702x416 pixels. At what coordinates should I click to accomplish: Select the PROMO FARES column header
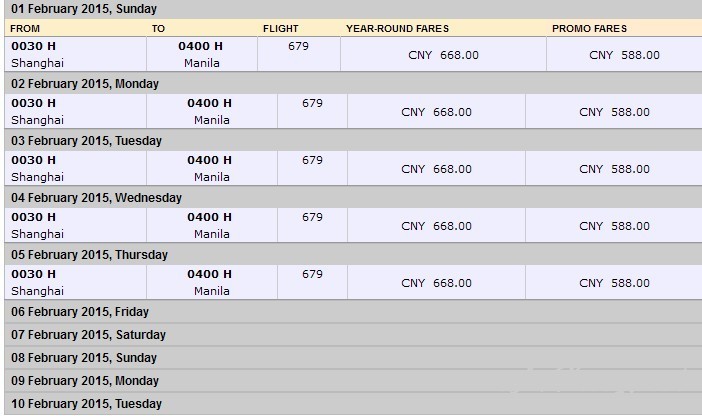[x=589, y=29]
